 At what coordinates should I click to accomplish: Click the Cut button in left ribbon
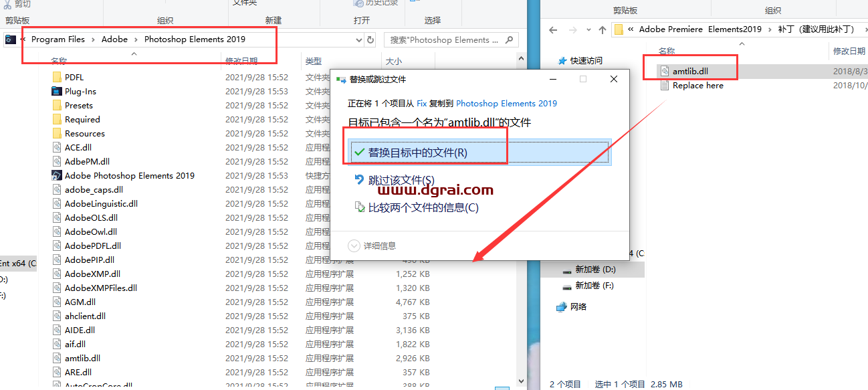click(x=17, y=4)
